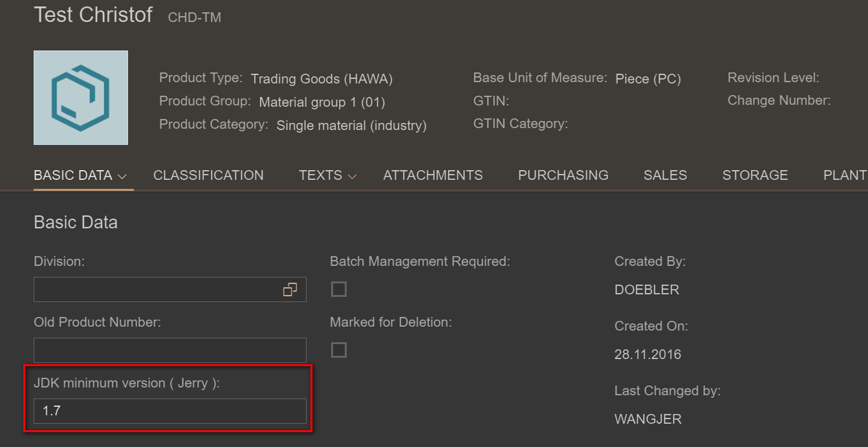Toggle Batch Management Required checkbox
Screen dimensions: 868x447
pyautogui.click(x=339, y=289)
